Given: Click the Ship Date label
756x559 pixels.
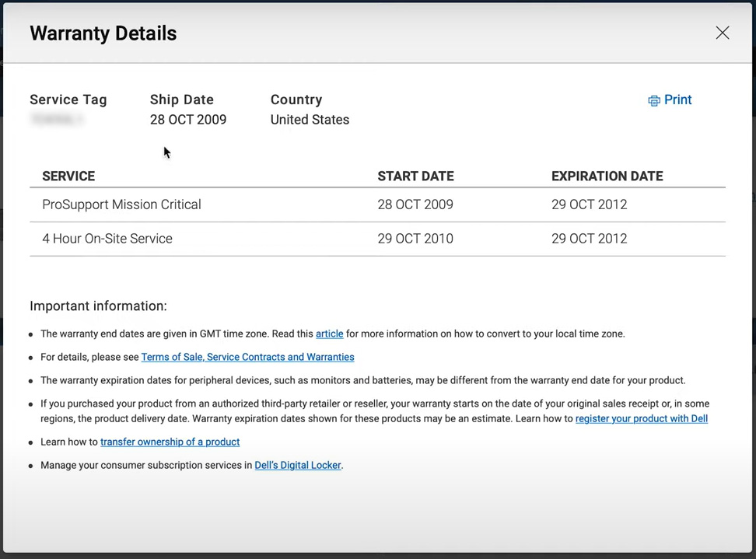Looking at the screenshot, I should tap(182, 100).
